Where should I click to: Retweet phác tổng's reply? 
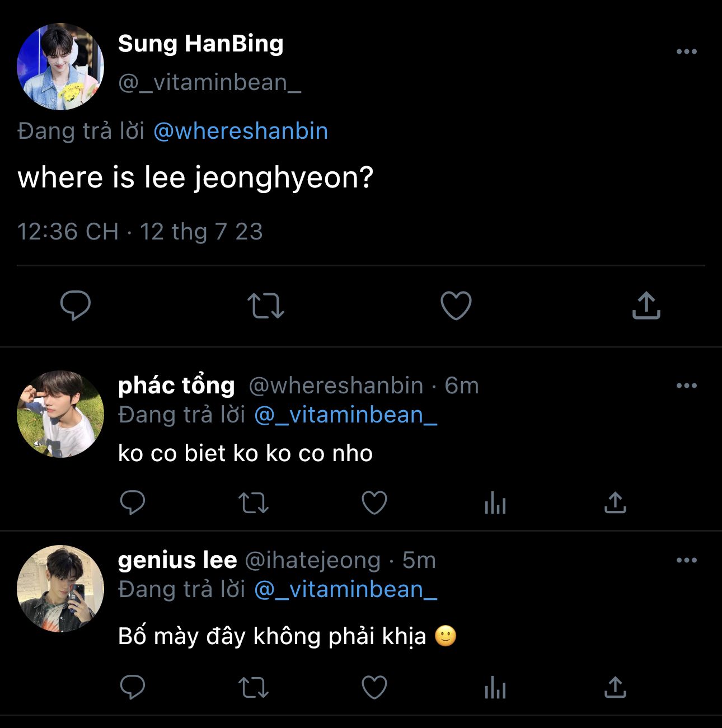click(x=254, y=502)
